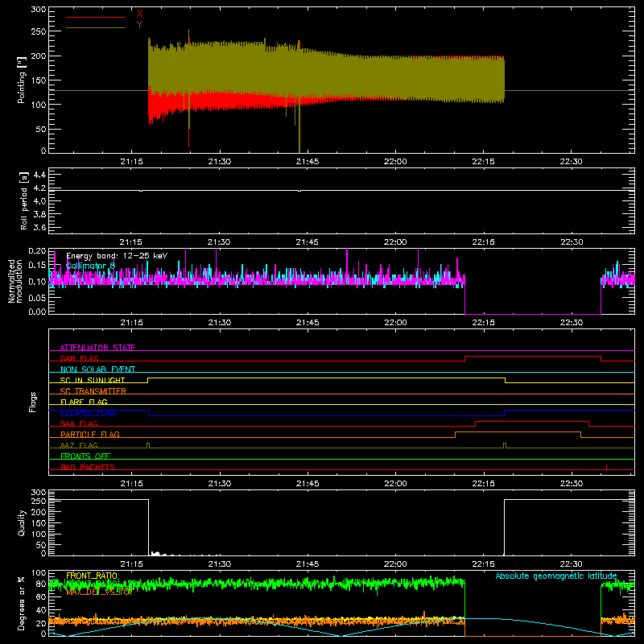Screen dimensions: 644x644
Task: Click the 3.6 tick on the Roll period axis
Action: [39, 227]
